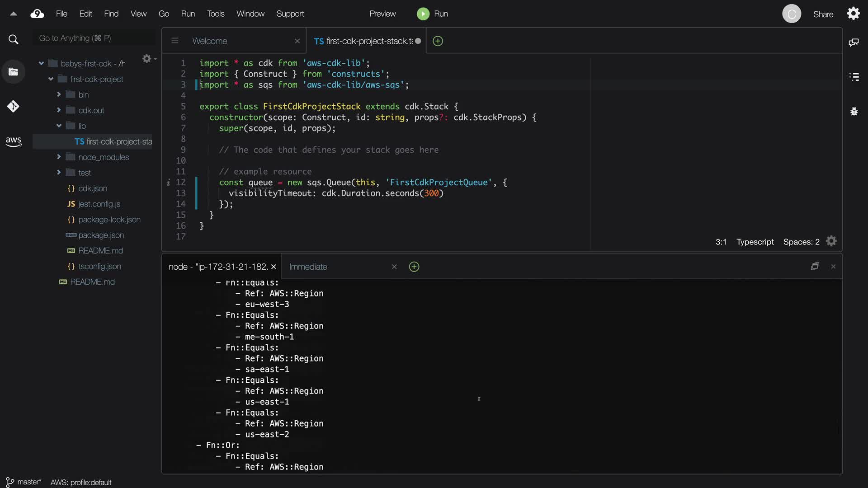
Task: Collapse the lib folder
Action: click(59, 126)
